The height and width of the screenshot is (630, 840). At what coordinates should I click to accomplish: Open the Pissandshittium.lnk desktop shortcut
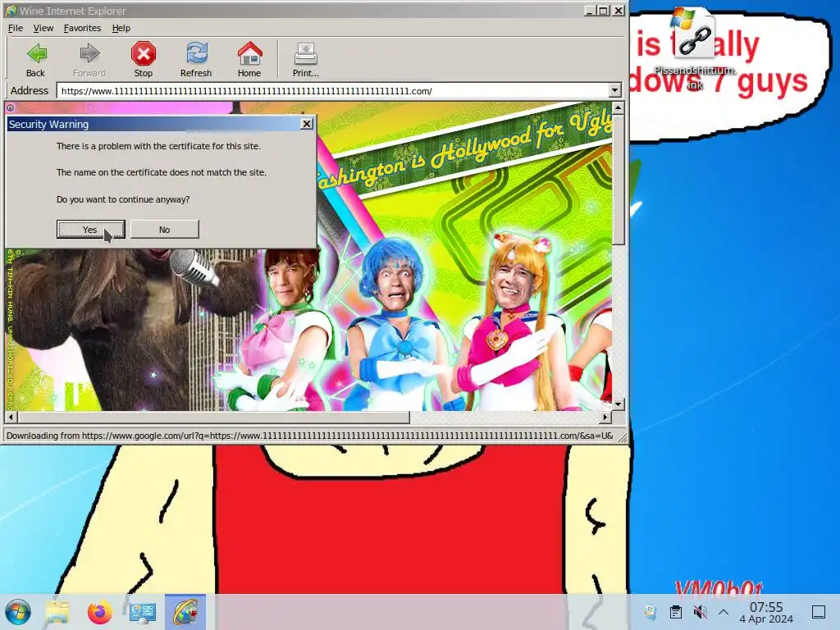coord(694,49)
